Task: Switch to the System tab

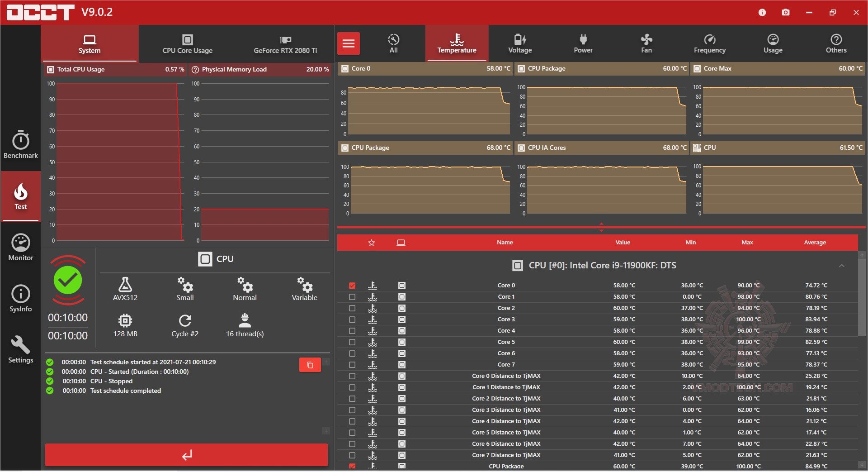Action: tap(90, 44)
